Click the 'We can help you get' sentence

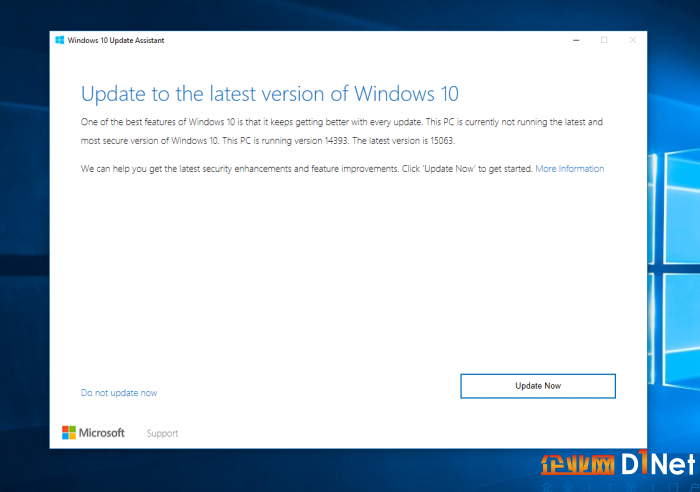click(x=307, y=169)
